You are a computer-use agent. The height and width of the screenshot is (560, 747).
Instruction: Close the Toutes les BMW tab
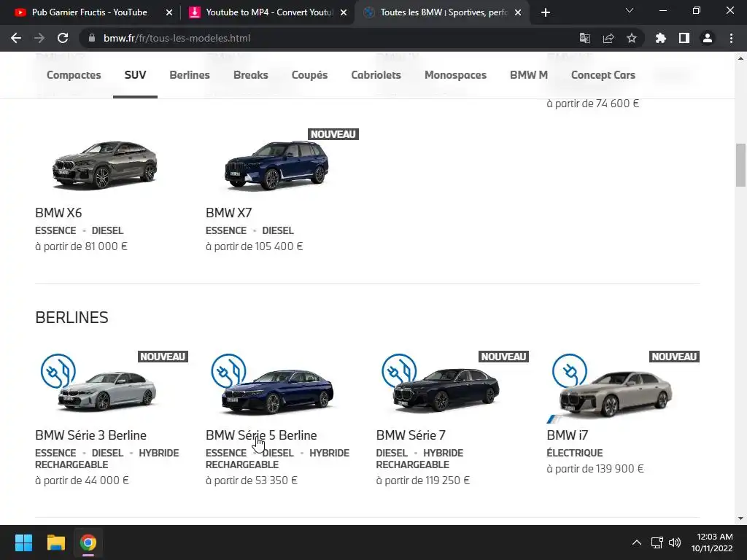tap(518, 12)
